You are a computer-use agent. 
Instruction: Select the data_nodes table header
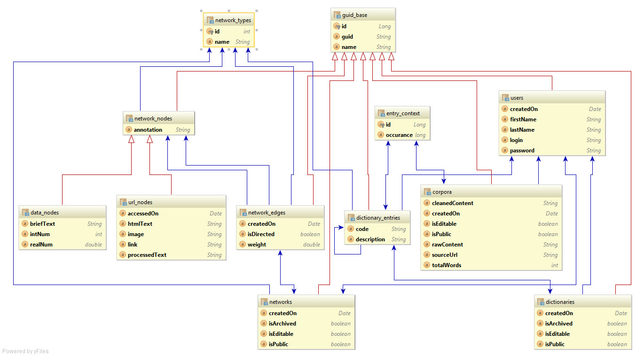pyautogui.click(x=45, y=213)
